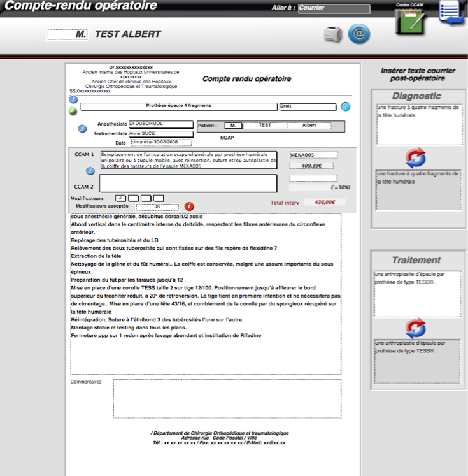Click the CCAM 1 description field
Viewport: 468px width, 476px height.
pyautogui.click(x=188, y=160)
